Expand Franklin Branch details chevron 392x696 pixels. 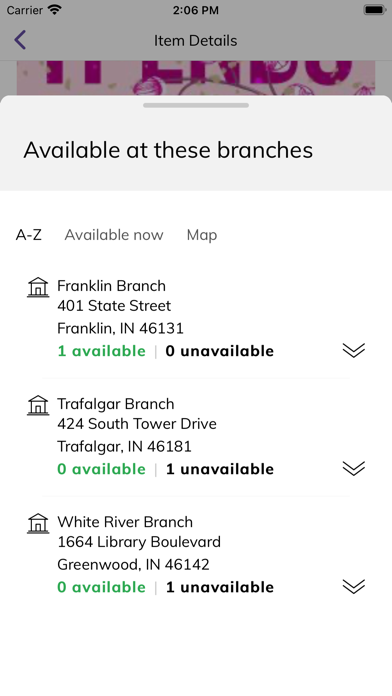point(354,350)
